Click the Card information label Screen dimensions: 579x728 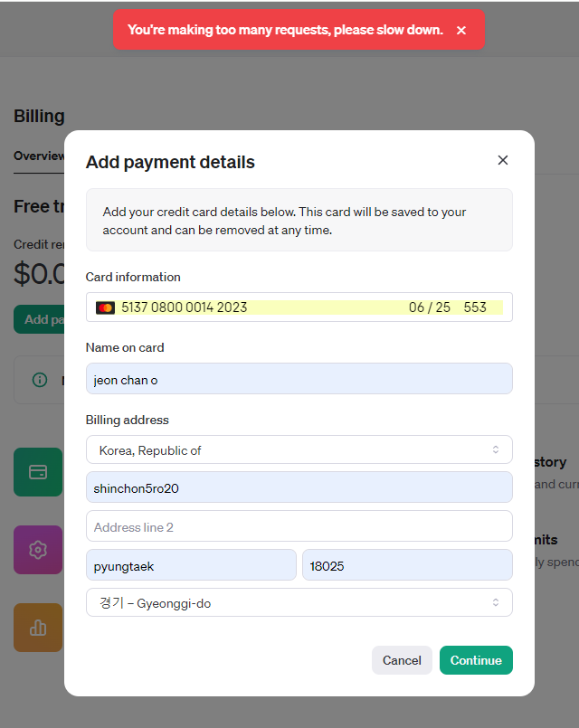[x=133, y=277]
